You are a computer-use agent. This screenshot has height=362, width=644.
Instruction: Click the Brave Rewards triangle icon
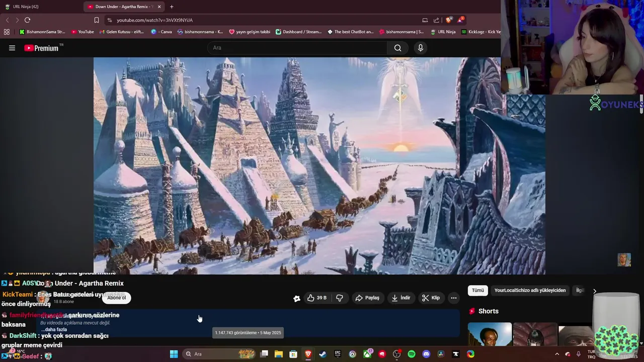460,20
